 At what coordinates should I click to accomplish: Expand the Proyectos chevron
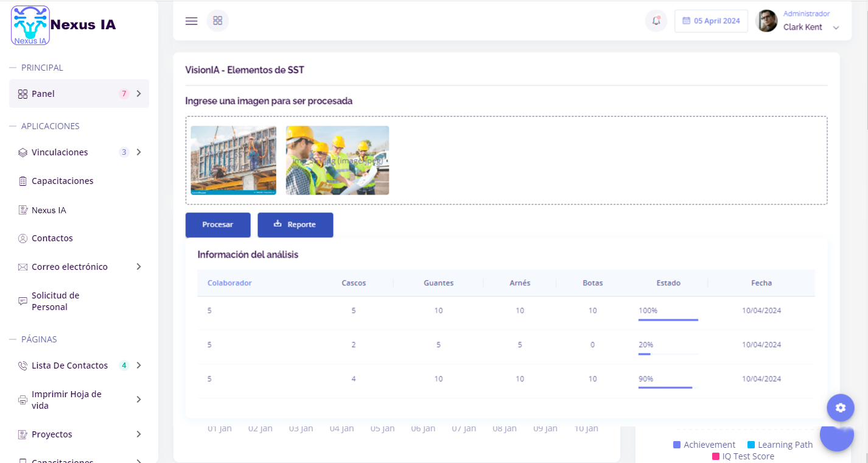click(x=139, y=434)
